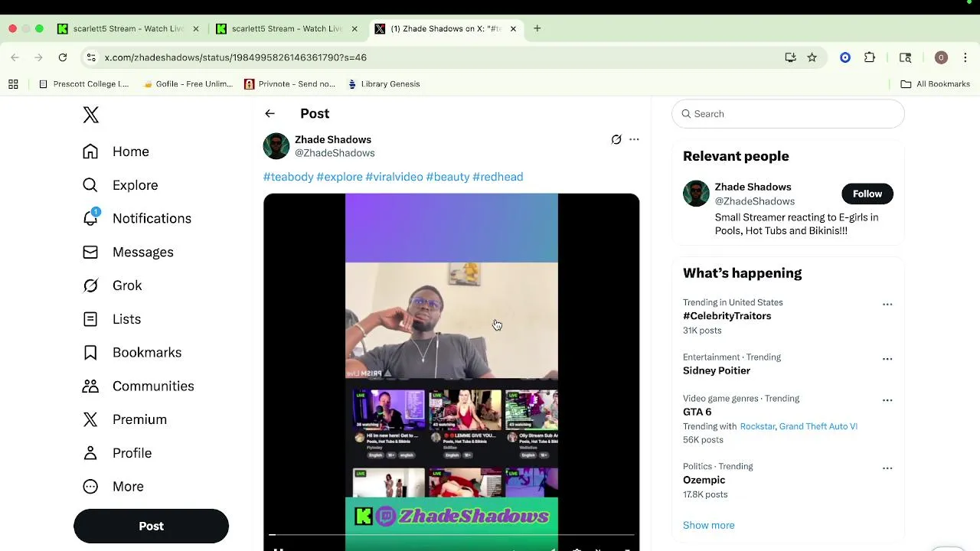Click the browser back button
This screenshot has width=980, height=551.
(x=15, y=57)
